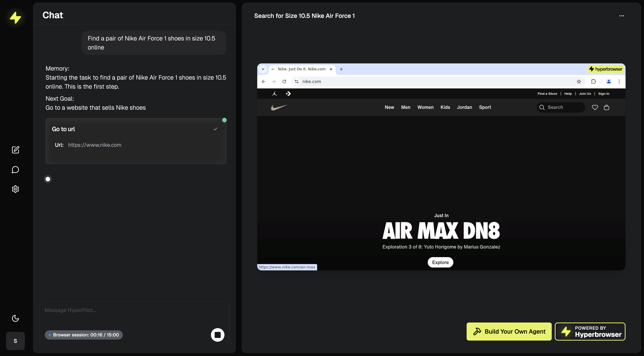Open the New menu on Nike
The image size is (644, 356).
click(x=389, y=107)
